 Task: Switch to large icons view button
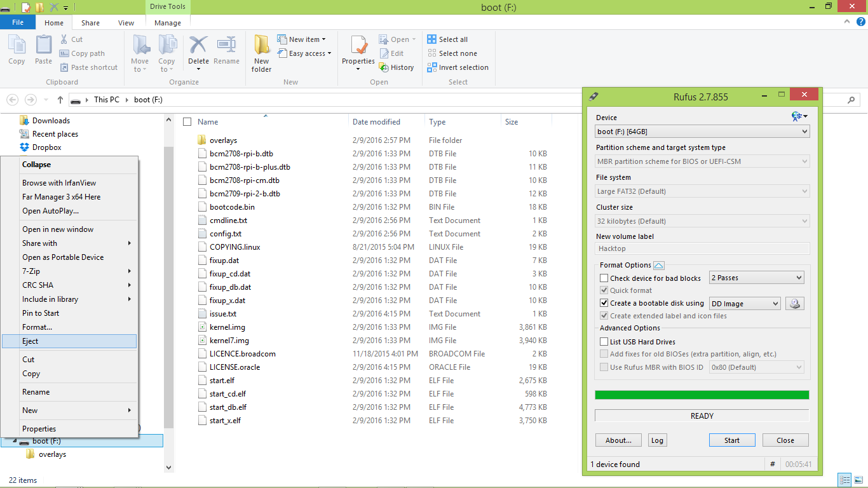click(858, 480)
